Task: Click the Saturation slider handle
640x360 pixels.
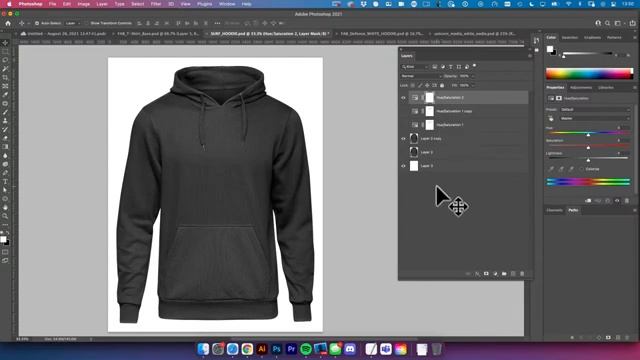Action: tap(588, 147)
